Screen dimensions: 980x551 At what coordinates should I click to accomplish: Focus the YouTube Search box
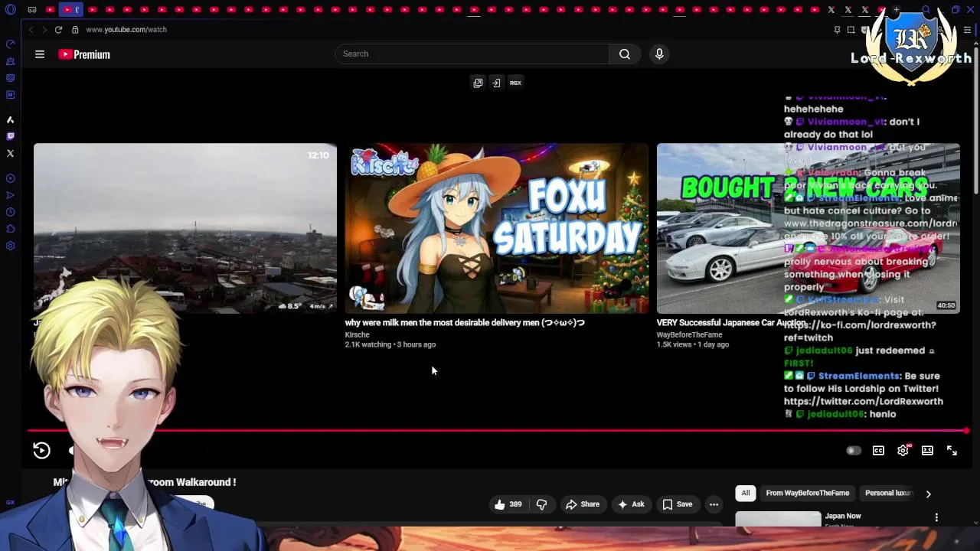(472, 54)
